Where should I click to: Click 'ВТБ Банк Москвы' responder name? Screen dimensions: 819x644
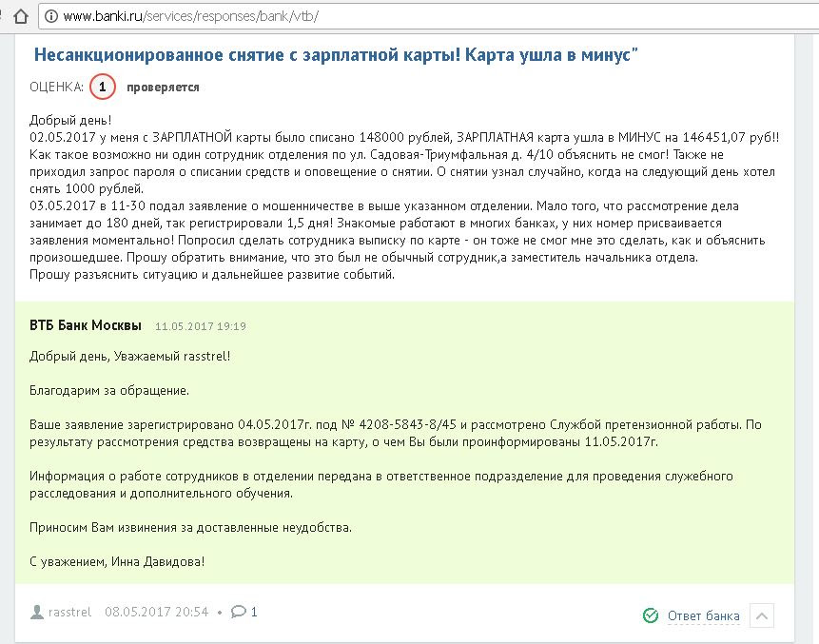point(86,325)
